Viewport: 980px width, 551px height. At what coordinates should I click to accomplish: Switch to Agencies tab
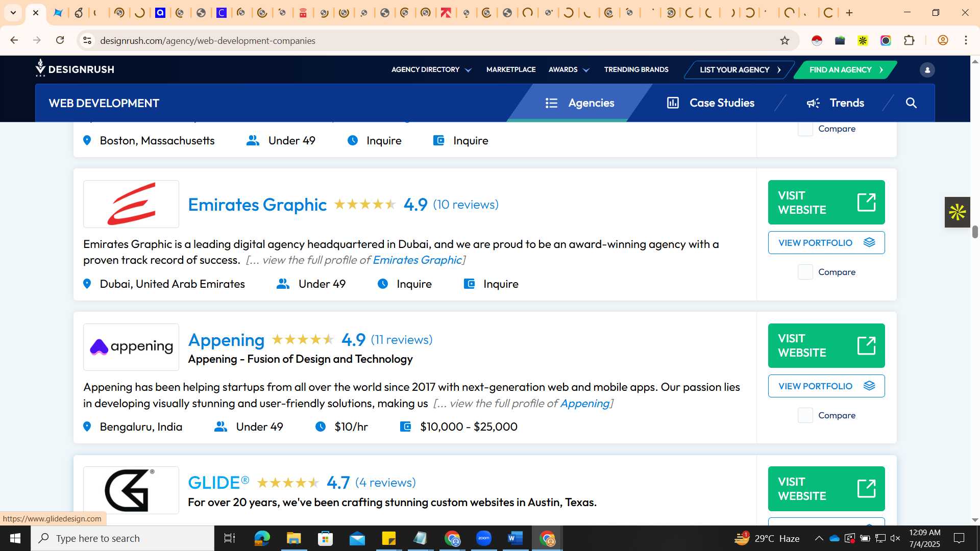pyautogui.click(x=579, y=103)
